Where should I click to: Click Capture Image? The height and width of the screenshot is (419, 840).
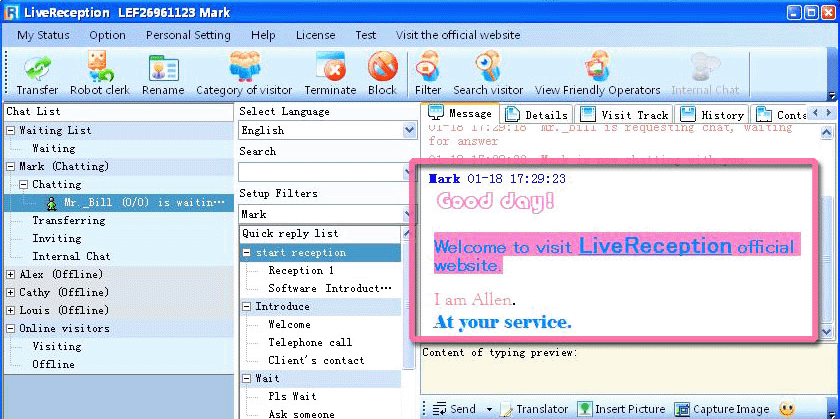click(721, 409)
